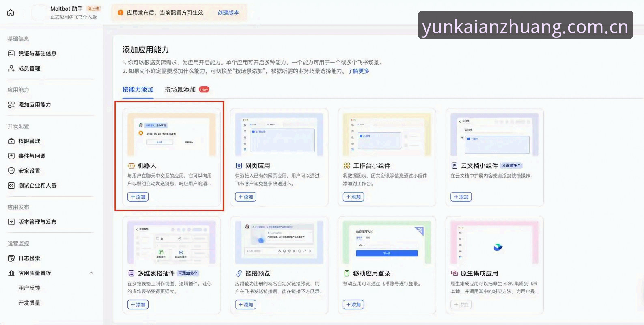Add the 云文档小组件 capability
This screenshot has width=644, height=325.
[461, 197]
